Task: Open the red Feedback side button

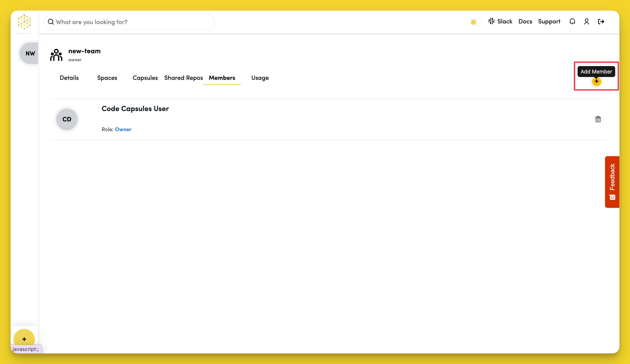Action: (x=612, y=182)
